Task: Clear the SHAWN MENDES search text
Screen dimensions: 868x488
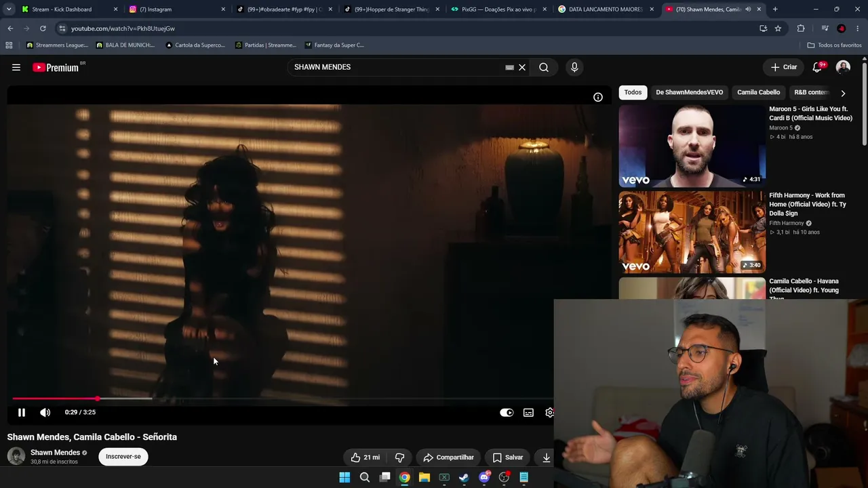Action: click(522, 67)
